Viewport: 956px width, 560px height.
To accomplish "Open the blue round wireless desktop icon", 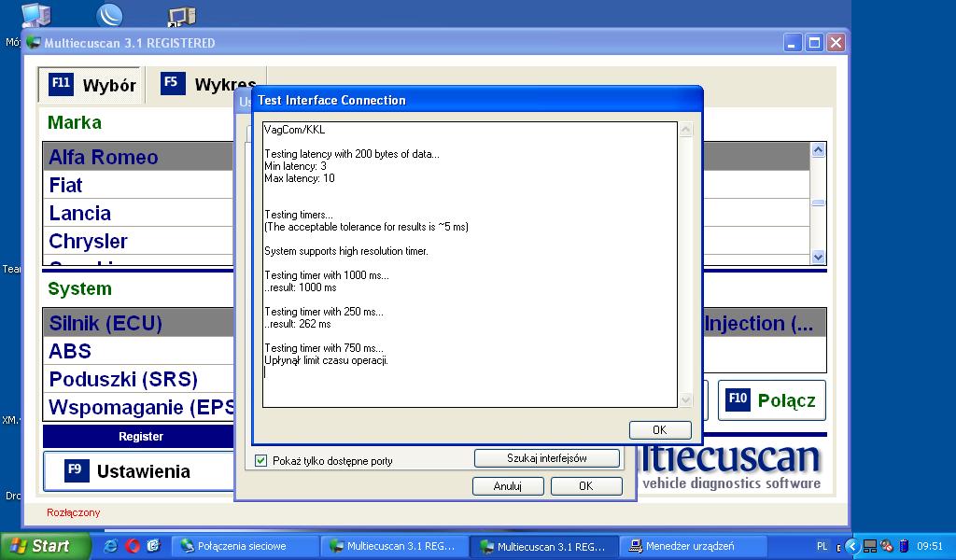I will 110,15.
